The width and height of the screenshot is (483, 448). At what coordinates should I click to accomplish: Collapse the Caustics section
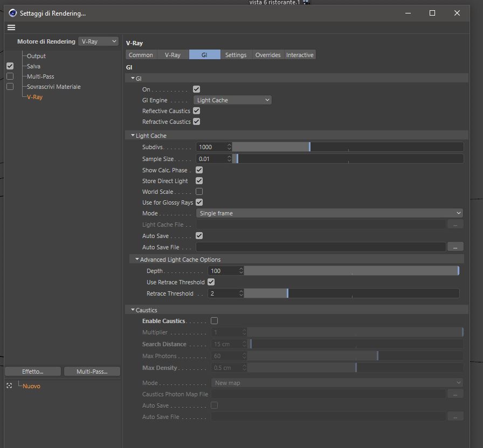[x=133, y=310]
